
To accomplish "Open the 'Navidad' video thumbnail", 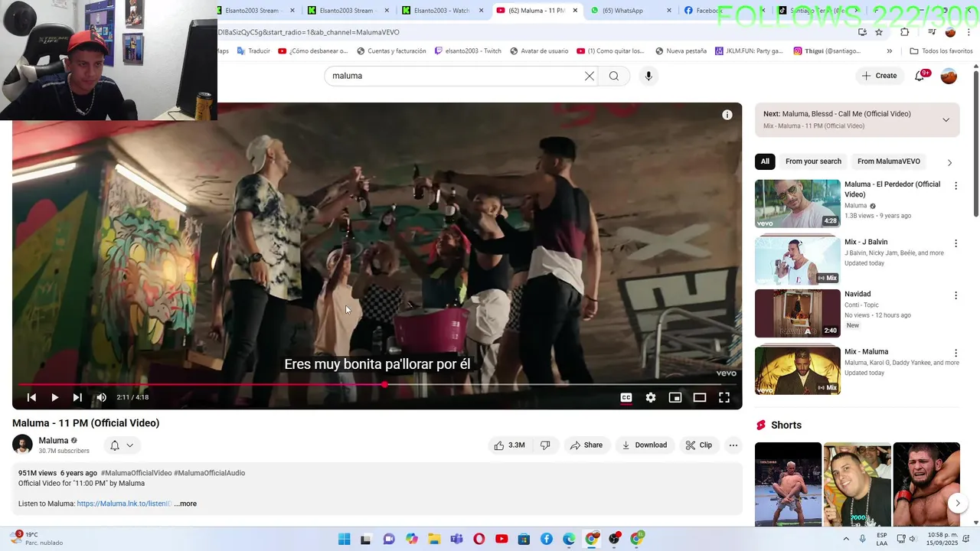I will (x=798, y=313).
